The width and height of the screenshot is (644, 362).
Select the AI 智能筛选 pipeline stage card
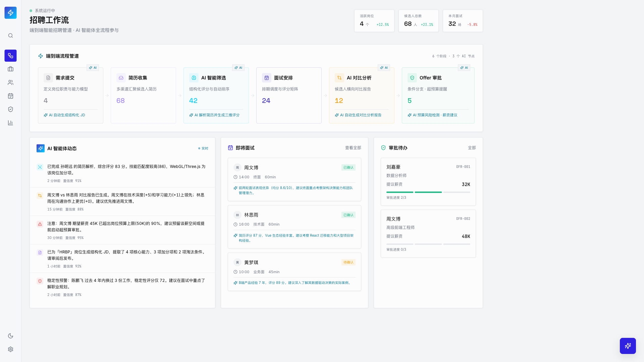point(216,96)
